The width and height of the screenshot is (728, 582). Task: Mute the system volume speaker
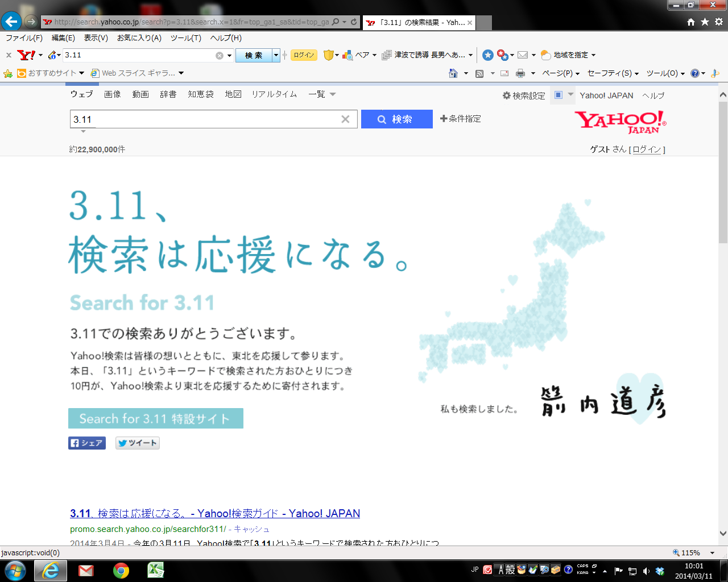pyautogui.click(x=646, y=571)
